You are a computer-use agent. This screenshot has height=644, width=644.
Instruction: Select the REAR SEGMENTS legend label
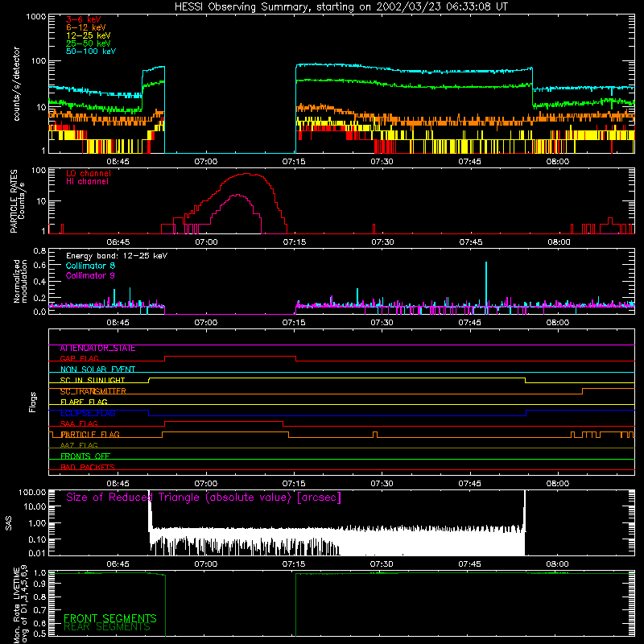(107, 627)
